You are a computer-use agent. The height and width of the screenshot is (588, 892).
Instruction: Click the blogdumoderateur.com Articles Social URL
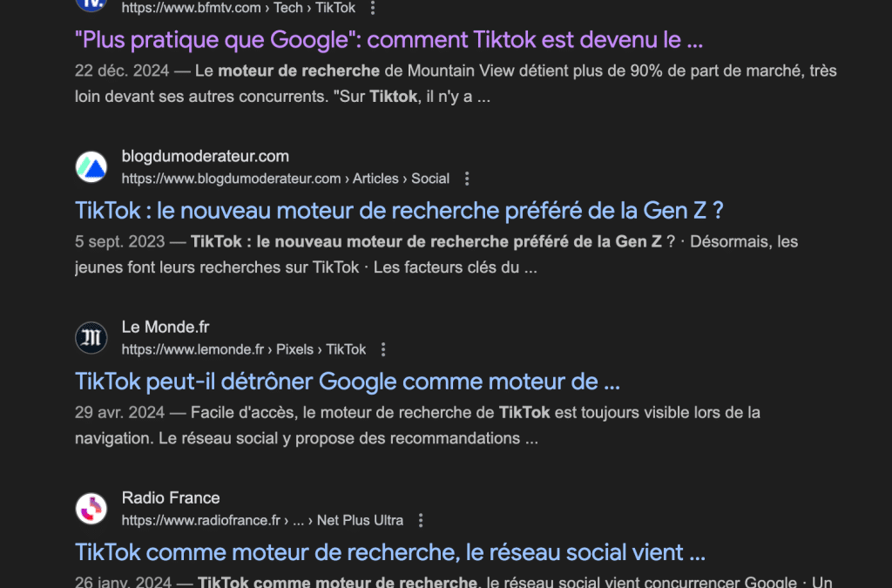coord(285,179)
